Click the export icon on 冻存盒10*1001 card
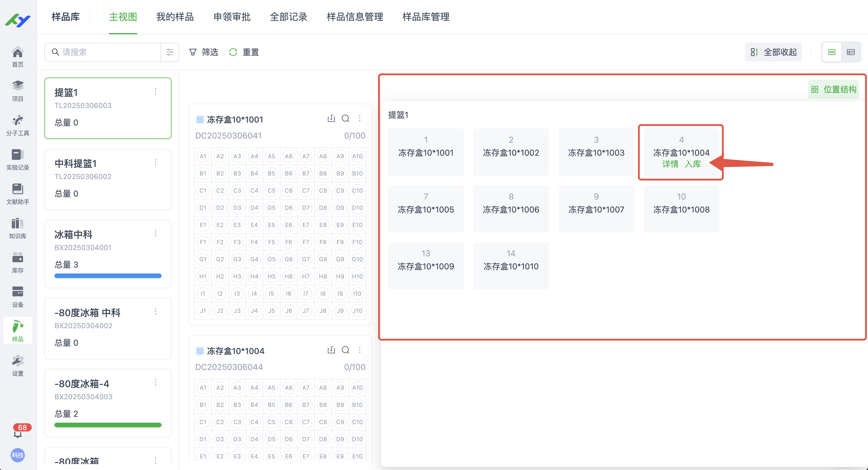 point(331,119)
